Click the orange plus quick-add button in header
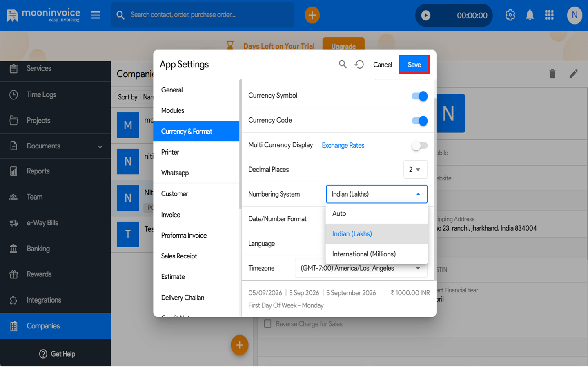This screenshot has height=368, width=588. (312, 15)
